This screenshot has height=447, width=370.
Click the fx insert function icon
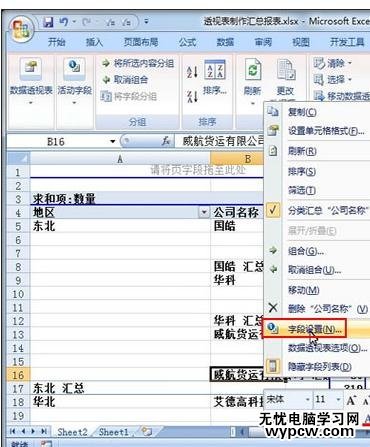click(166, 141)
